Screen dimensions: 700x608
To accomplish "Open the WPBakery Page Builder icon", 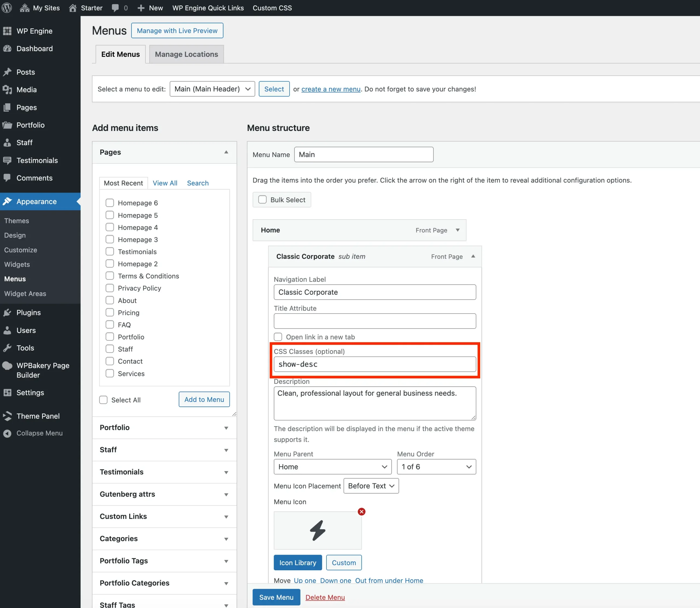I will coord(7,366).
